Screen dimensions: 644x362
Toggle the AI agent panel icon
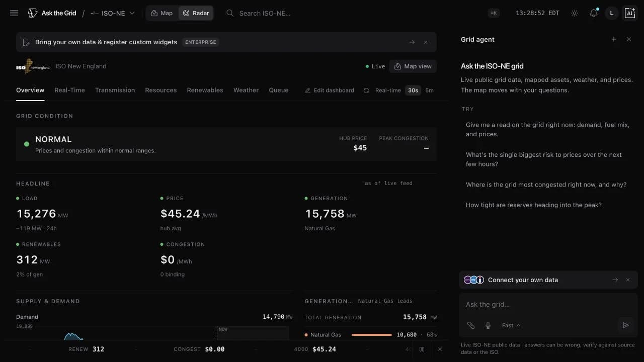[630, 13]
